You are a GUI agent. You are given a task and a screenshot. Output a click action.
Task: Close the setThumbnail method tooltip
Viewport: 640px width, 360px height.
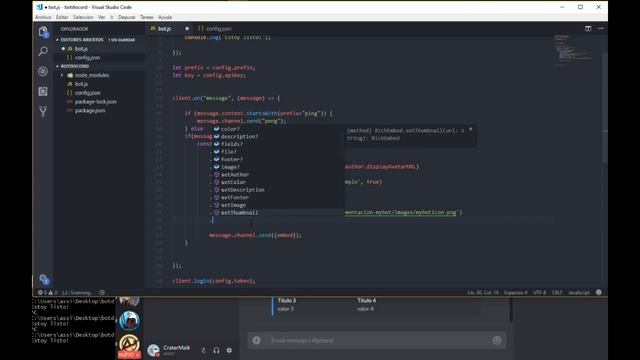tap(471, 129)
